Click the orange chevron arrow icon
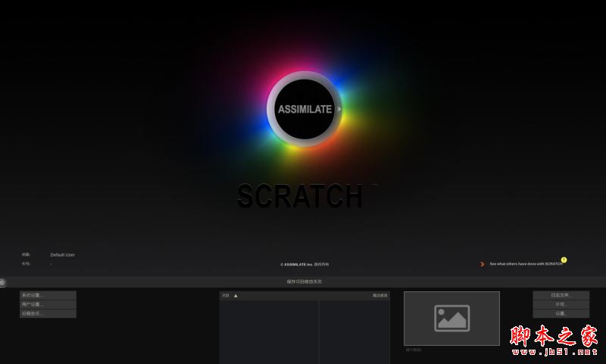Screen dimensions: 606x364 pyautogui.click(x=483, y=264)
